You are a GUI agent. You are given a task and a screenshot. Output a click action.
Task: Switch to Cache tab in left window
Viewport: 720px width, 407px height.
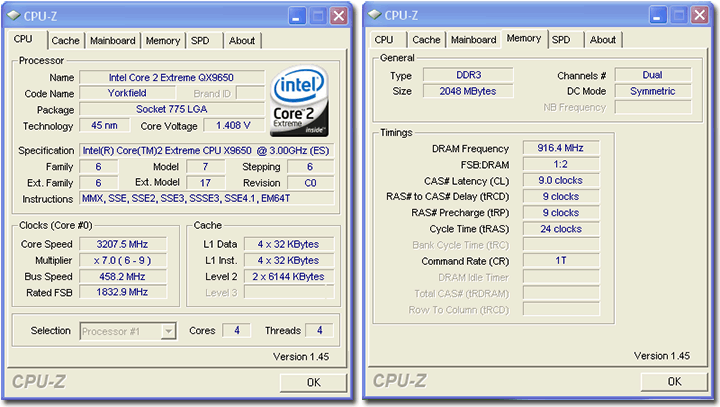click(65, 40)
